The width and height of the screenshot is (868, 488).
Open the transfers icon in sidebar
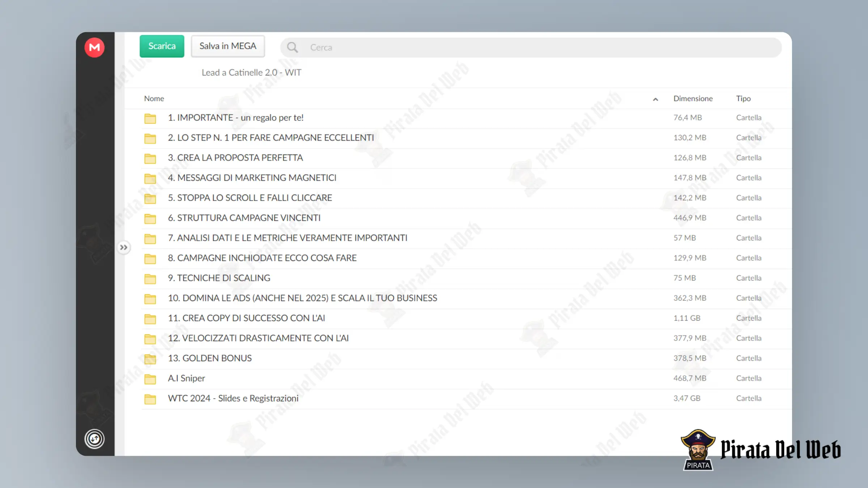(94, 439)
